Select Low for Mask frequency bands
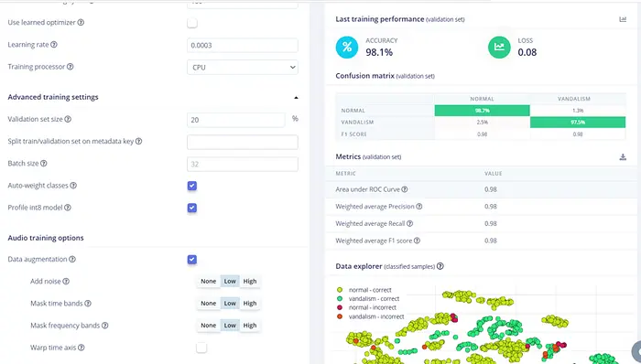This screenshot has height=364, width=641. 230,326
